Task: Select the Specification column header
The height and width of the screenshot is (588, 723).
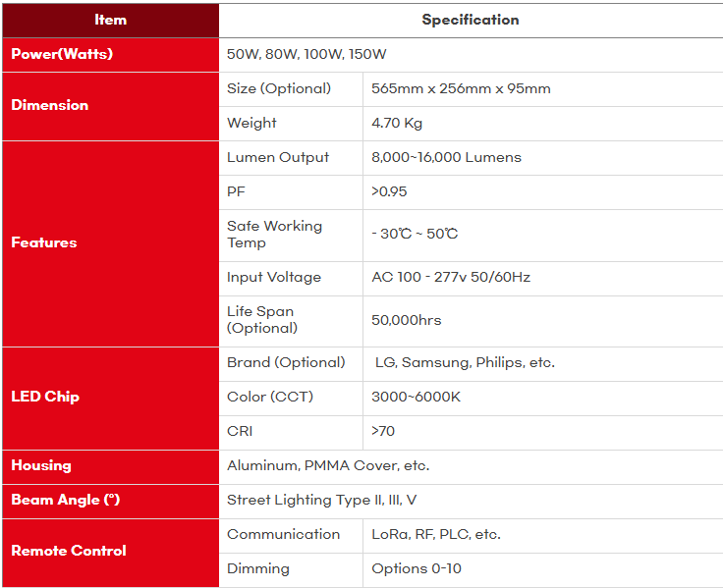Action: (x=471, y=20)
